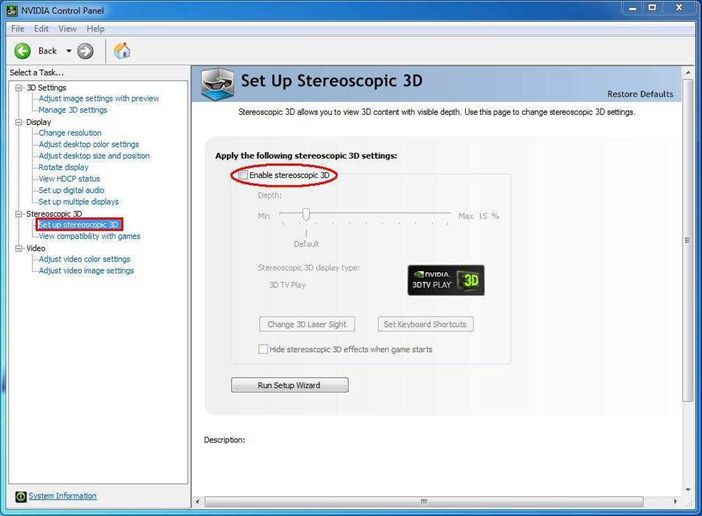Image resolution: width=702 pixels, height=516 pixels.
Task: Open the Help menu
Action: (95, 29)
